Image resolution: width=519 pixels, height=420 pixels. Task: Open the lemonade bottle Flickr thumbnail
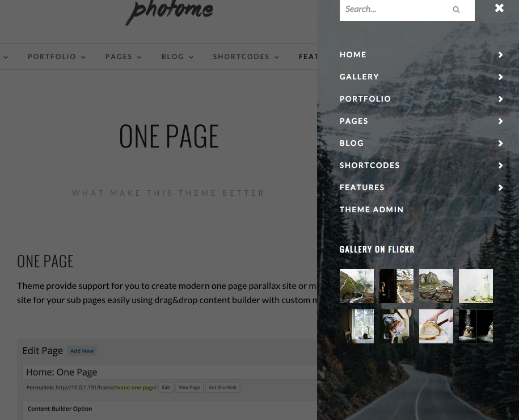[x=476, y=286]
